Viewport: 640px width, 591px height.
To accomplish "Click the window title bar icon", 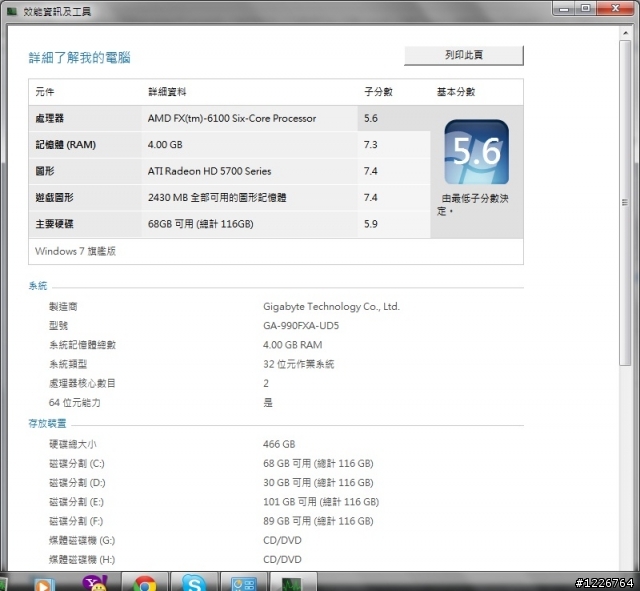I will tap(12, 11).
